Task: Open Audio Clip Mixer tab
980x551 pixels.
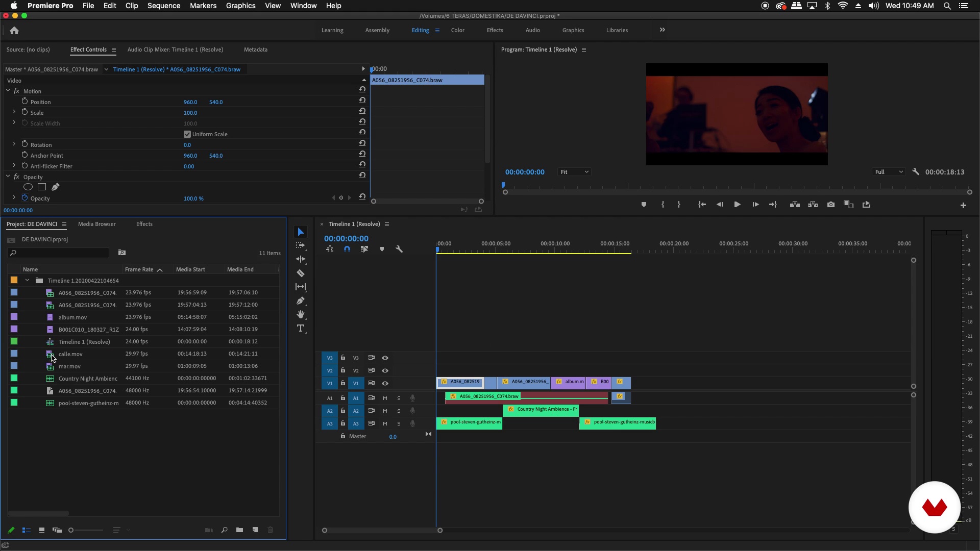Action: (175, 49)
